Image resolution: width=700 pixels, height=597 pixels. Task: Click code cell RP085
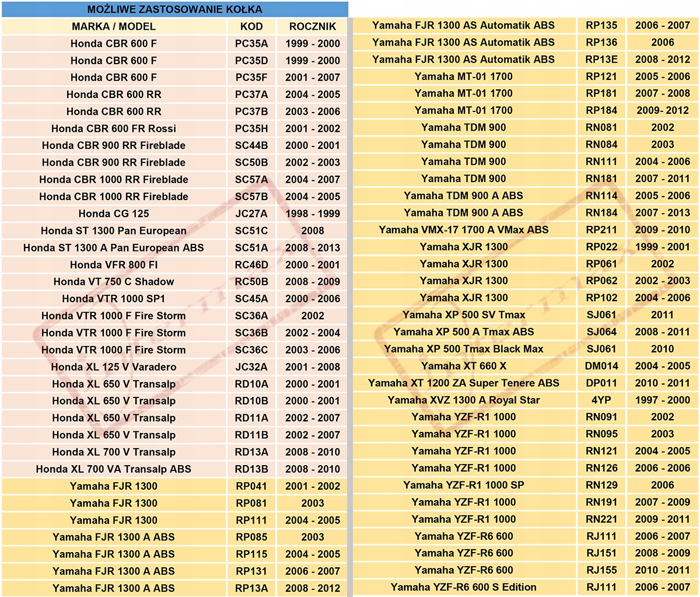[x=251, y=537]
